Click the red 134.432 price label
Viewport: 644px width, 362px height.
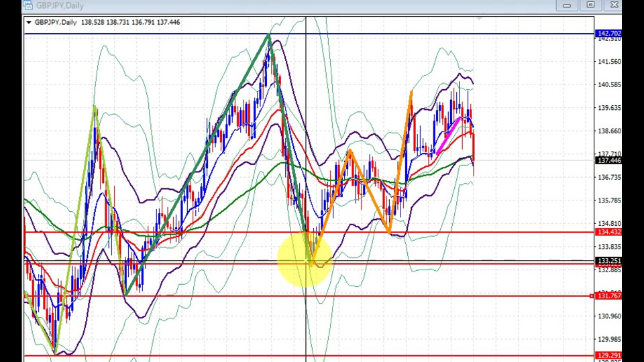click(608, 232)
